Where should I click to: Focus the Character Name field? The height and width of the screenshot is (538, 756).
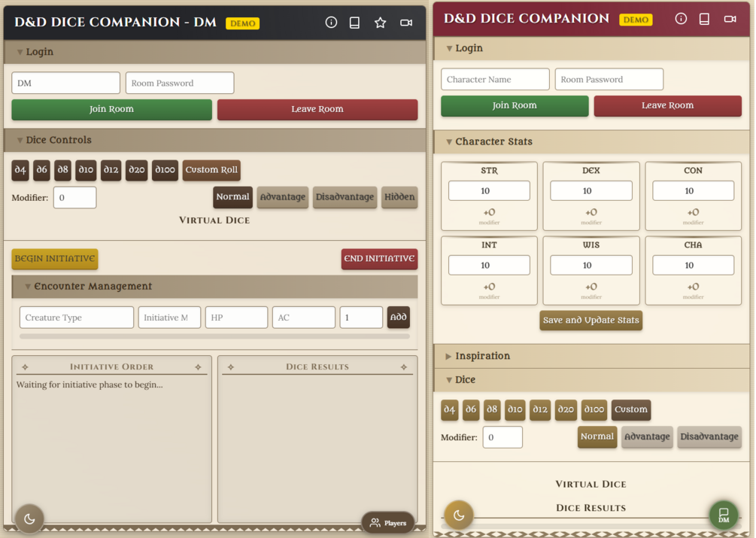coord(495,80)
